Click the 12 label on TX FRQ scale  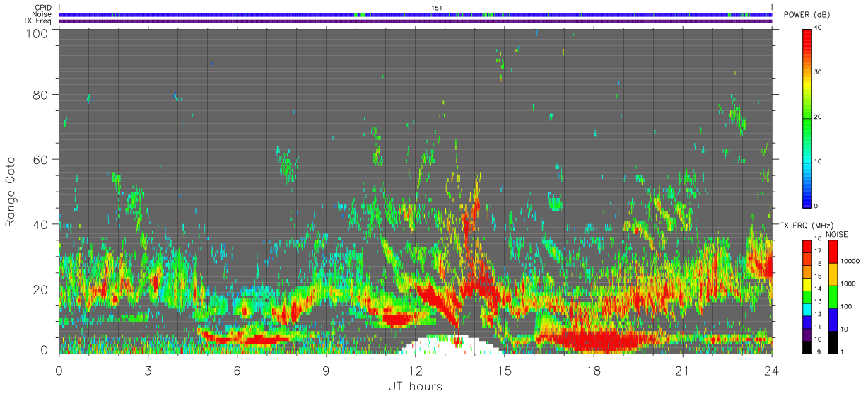pos(819,315)
